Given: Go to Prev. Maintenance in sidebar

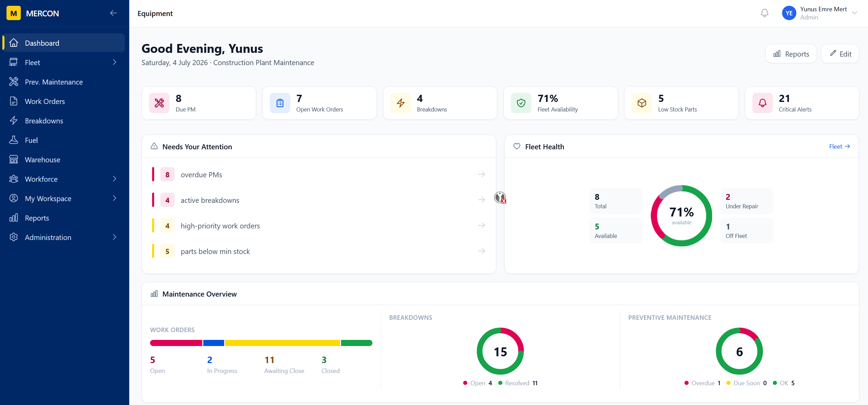Looking at the screenshot, I should point(63,82).
